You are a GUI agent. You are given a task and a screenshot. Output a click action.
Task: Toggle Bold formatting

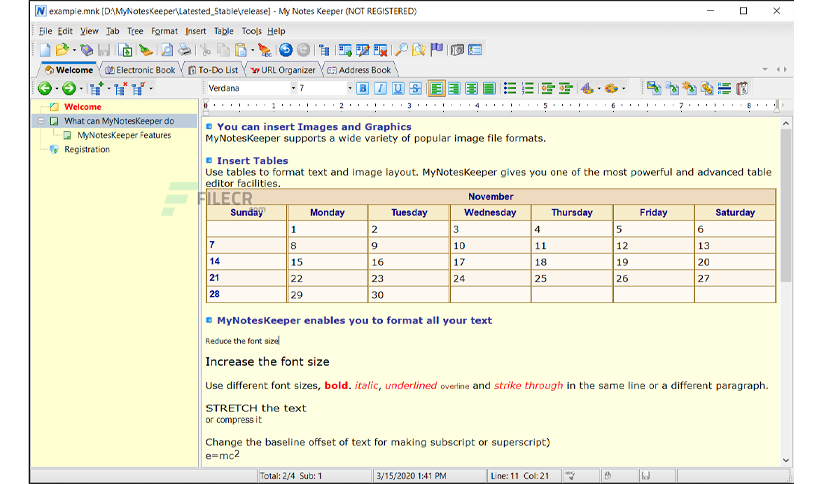(x=363, y=88)
